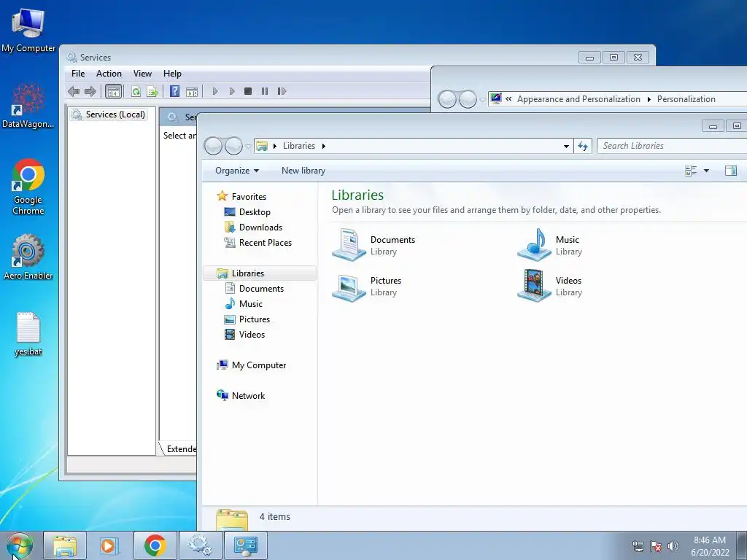Expand arrow after Libraries in address bar
The width and height of the screenshot is (747, 560).
pyautogui.click(x=324, y=146)
